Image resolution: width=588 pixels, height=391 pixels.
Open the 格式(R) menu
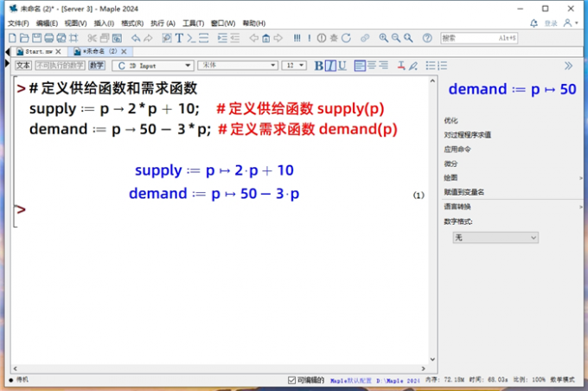click(x=132, y=23)
